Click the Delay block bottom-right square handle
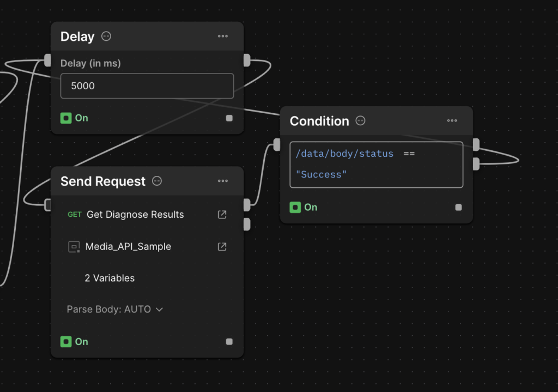Image resolution: width=558 pixels, height=392 pixels. click(x=229, y=118)
